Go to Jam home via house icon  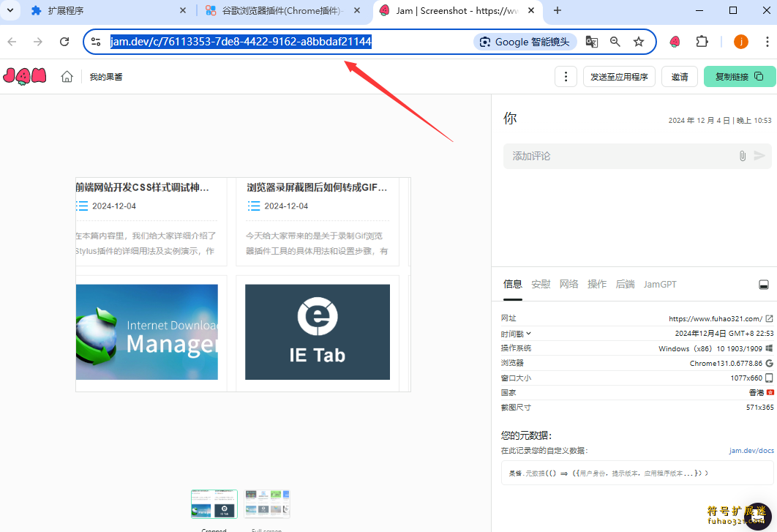click(x=67, y=76)
